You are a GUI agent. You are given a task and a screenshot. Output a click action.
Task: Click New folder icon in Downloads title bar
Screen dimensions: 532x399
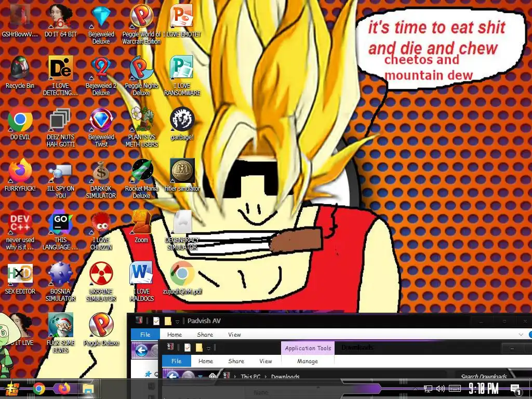click(x=199, y=348)
